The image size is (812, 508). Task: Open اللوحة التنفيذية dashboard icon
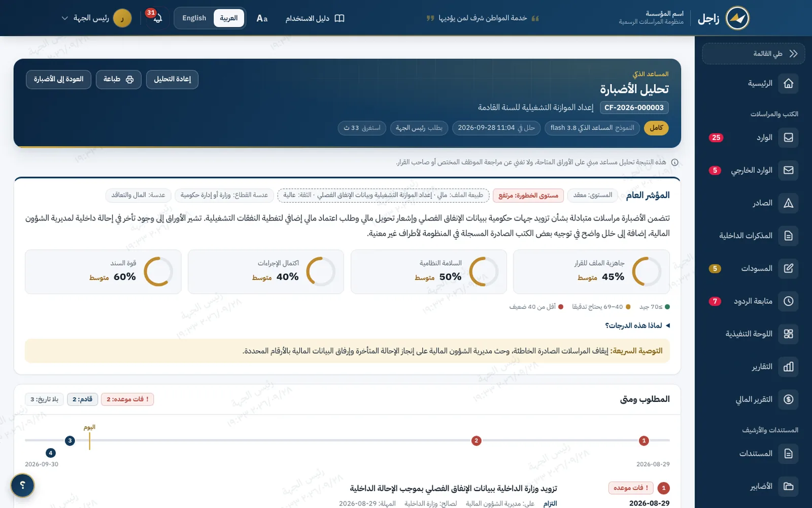click(x=788, y=334)
